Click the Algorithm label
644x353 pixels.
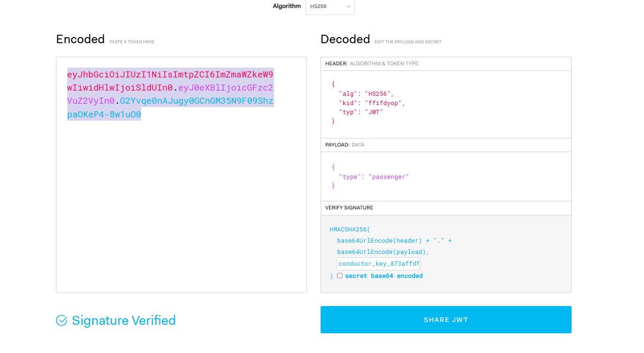tap(287, 6)
